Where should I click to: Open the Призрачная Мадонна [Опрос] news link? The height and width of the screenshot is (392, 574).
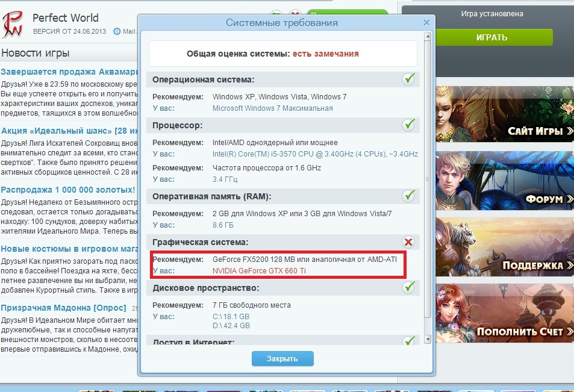click(63, 308)
